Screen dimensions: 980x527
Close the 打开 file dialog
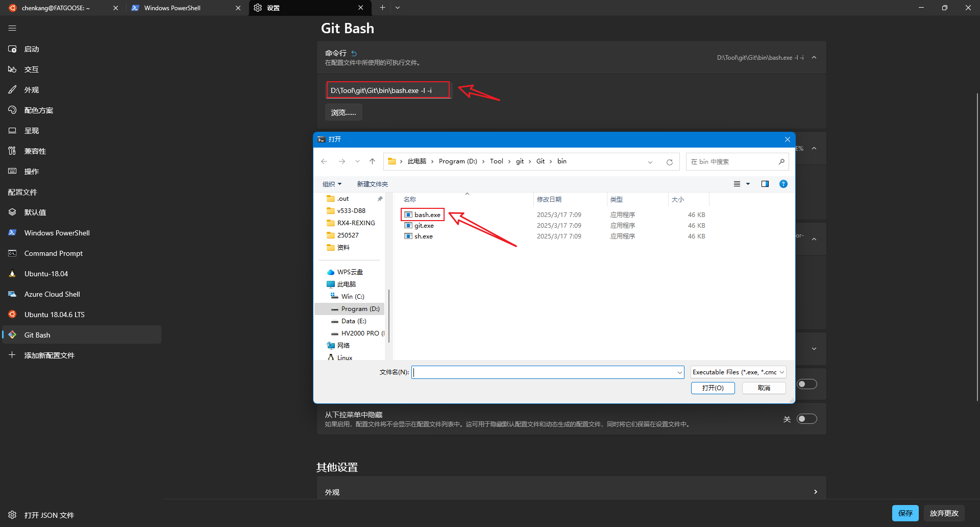(x=787, y=139)
